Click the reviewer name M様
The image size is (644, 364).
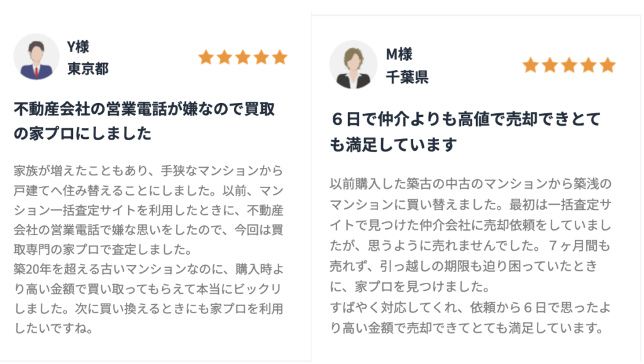click(399, 54)
